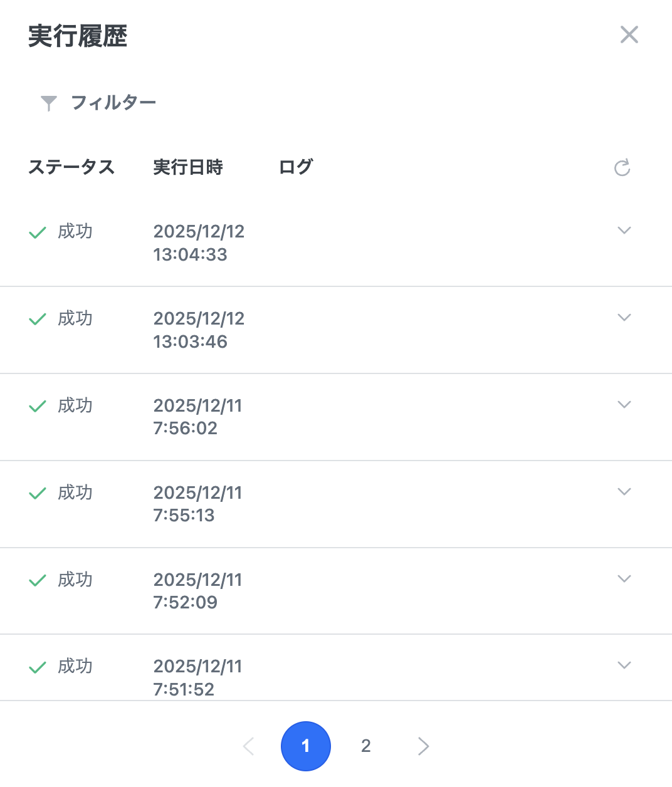Open the フィルター options
Screen dimensions: 672x787
point(113,103)
